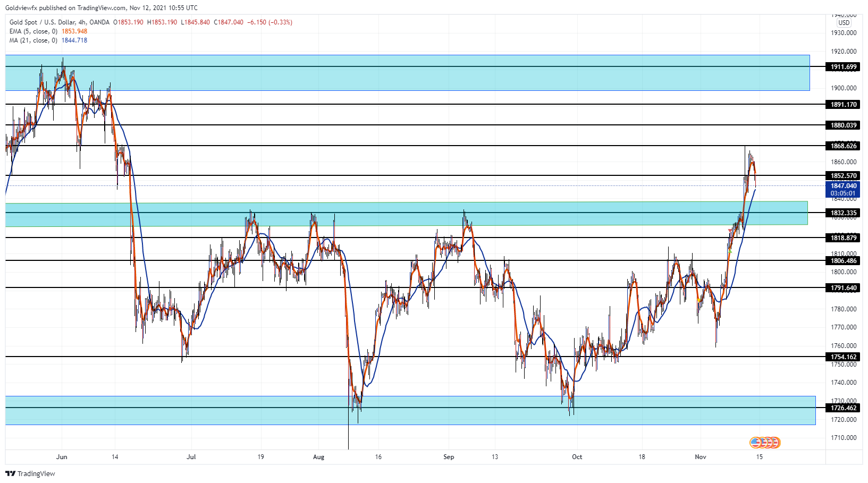
Task: Click the 1710.000 tick on price axis
Action: [844, 438]
